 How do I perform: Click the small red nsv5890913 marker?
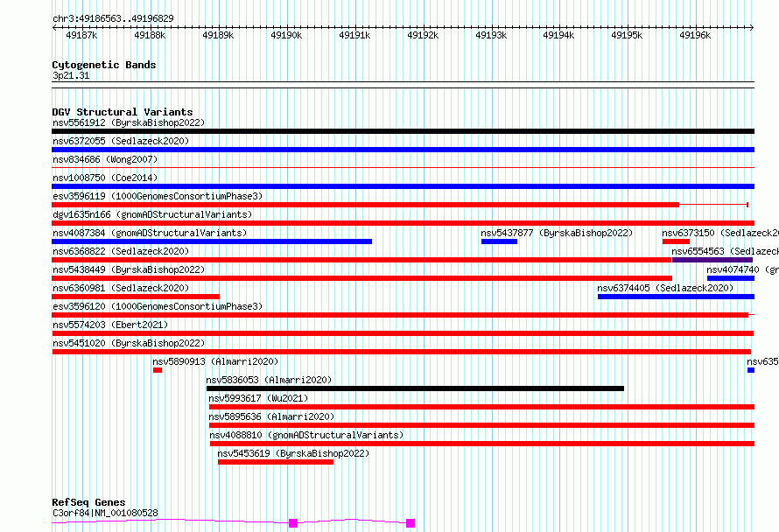pyautogui.click(x=158, y=370)
